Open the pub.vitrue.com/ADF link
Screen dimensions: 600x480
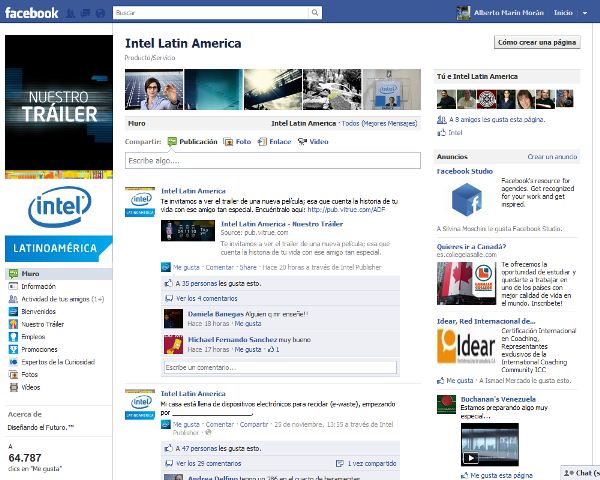[x=346, y=210]
